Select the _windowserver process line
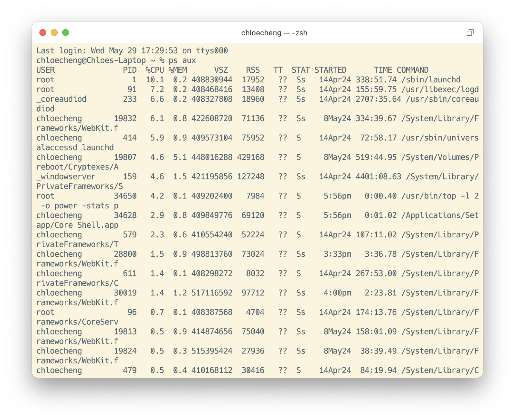Image resolution: width=515 pixels, height=420 pixels. [x=66, y=177]
